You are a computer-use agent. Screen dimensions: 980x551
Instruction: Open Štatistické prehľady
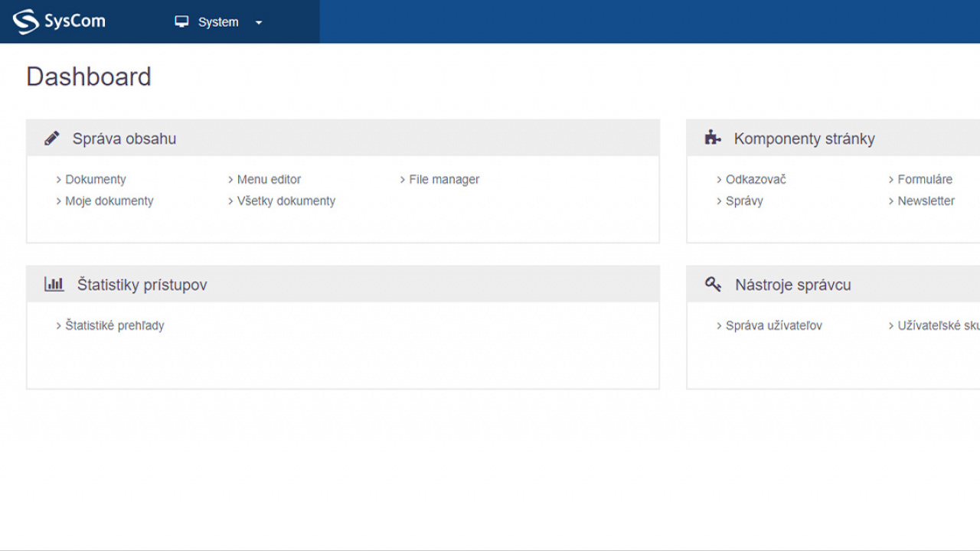[x=114, y=325]
